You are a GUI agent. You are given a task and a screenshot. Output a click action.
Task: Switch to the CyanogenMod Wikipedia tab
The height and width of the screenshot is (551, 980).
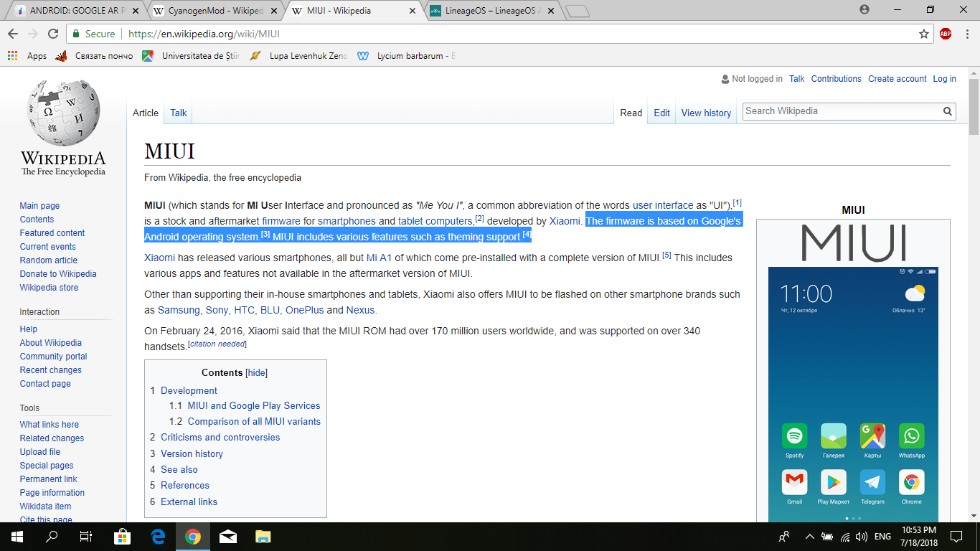tap(214, 11)
